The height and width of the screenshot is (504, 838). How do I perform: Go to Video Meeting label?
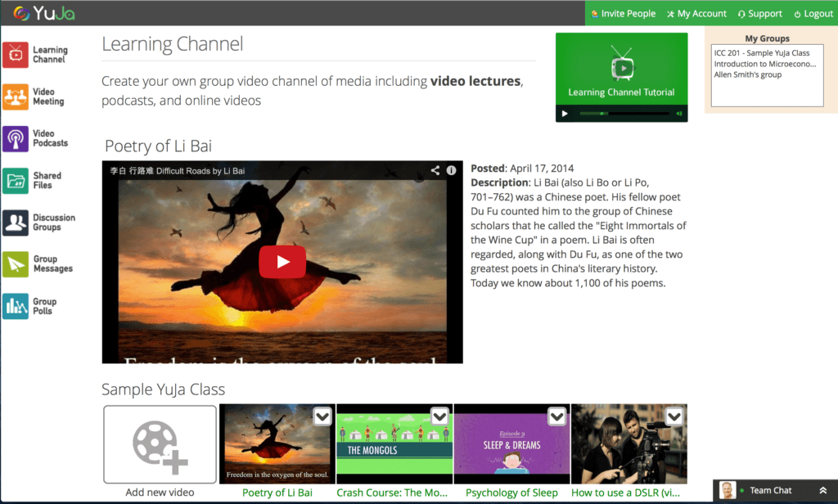point(48,97)
